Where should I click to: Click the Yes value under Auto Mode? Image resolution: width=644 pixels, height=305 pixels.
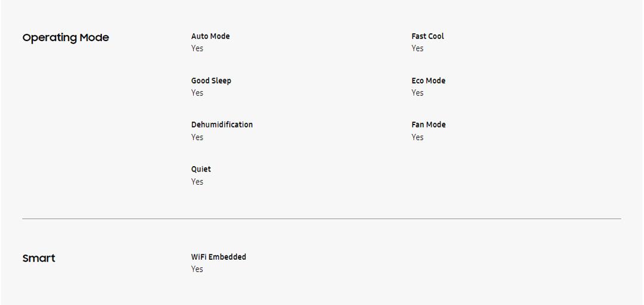pyautogui.click(x=197, y=48)
